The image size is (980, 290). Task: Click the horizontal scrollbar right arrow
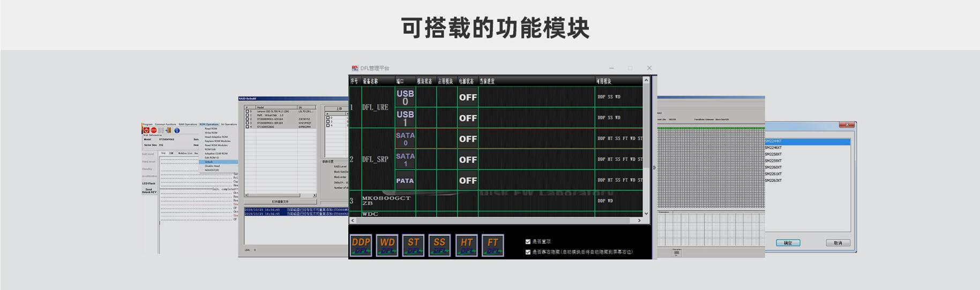coord(639,220)
